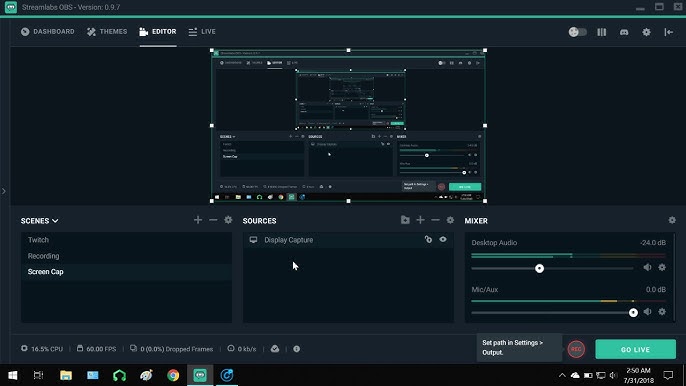The image size is (686, 386).
Task: Mute Desktop Audio speaker icon
Action: 647,267
